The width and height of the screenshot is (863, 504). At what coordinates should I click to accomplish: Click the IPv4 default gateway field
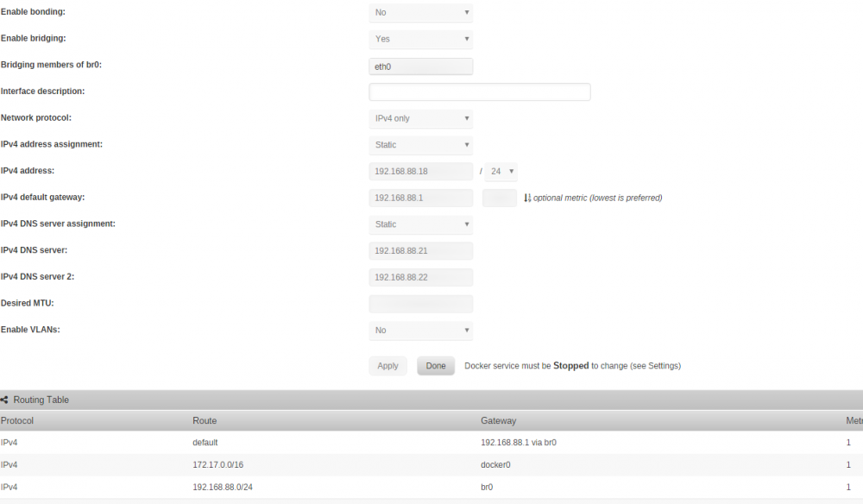coord(420,198)
